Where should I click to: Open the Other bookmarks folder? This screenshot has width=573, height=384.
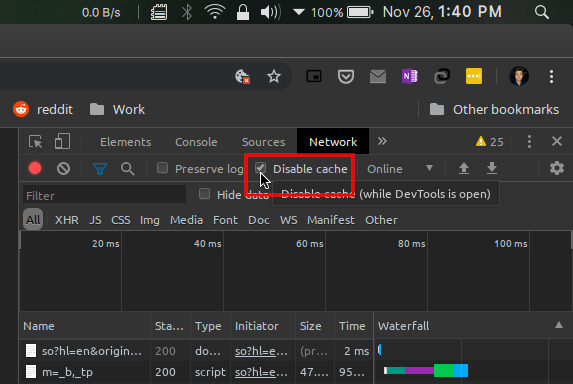pos(494,109)
